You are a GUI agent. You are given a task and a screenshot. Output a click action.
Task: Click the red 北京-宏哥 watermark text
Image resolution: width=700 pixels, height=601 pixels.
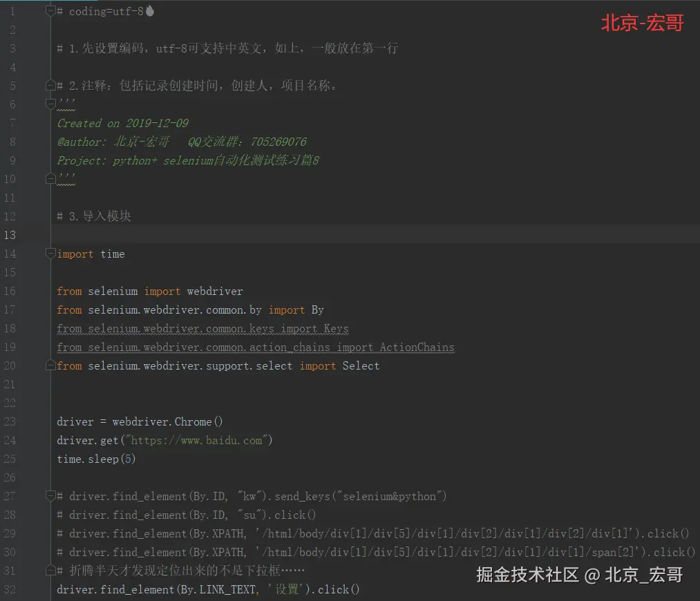pyautogui.click(x=643, y=23)
